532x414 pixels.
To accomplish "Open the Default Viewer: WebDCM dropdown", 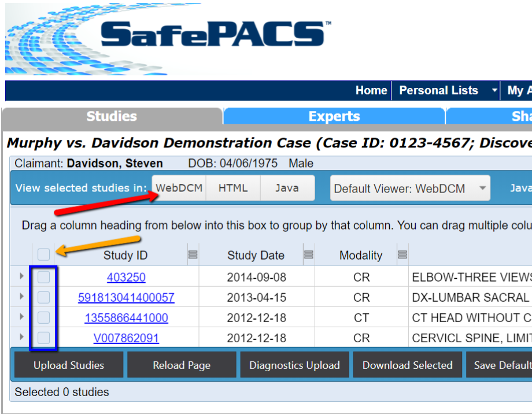I will 410,188.
